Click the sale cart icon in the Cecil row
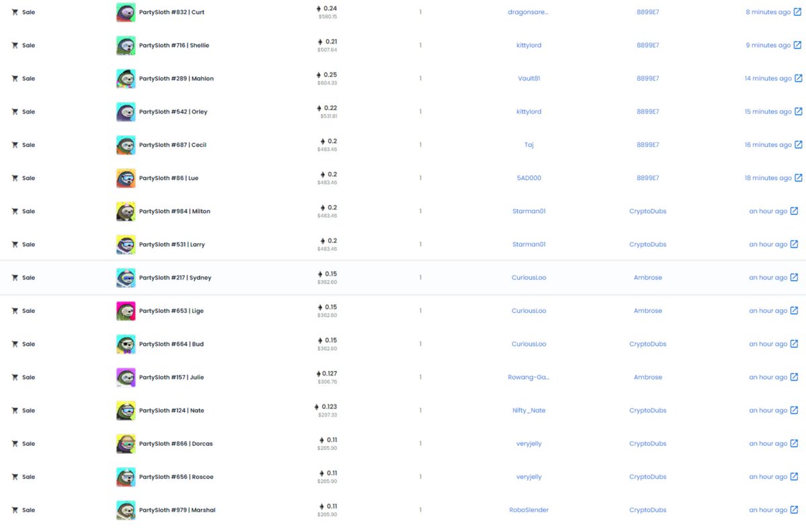The image size is (806, 532). tap(15, 144)
